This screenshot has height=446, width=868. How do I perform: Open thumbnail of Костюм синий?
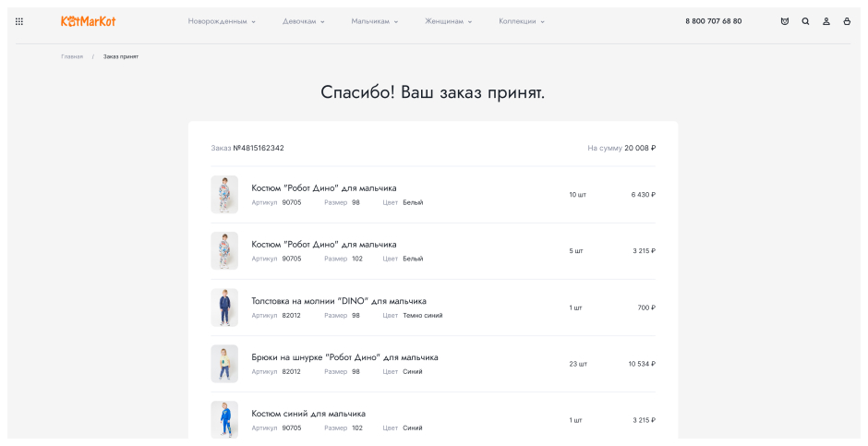tap(224, 420)
